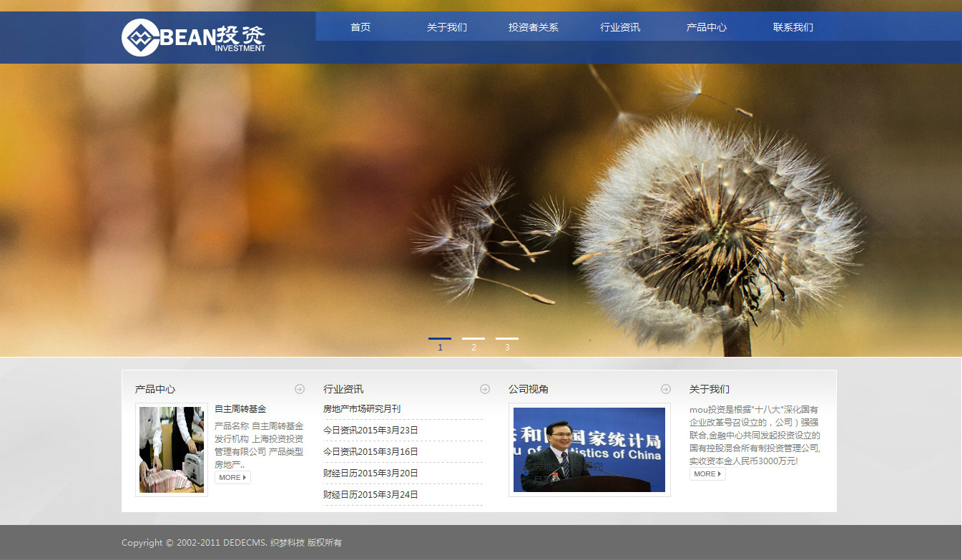Image resolution: width=962 pixels, height=560 pixels.
Task: Open 首页 in navigation bar
Action: (360, 27)
